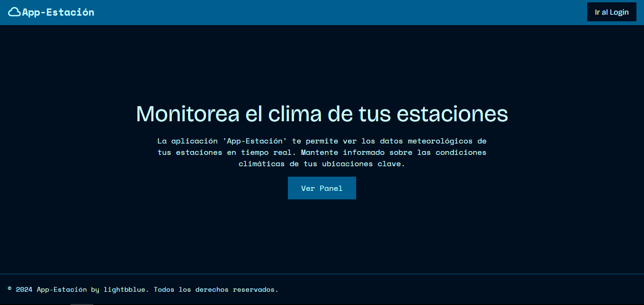Go to login via 'Ir al Login'
Viewport: 644px width, 305px height.
612,12
